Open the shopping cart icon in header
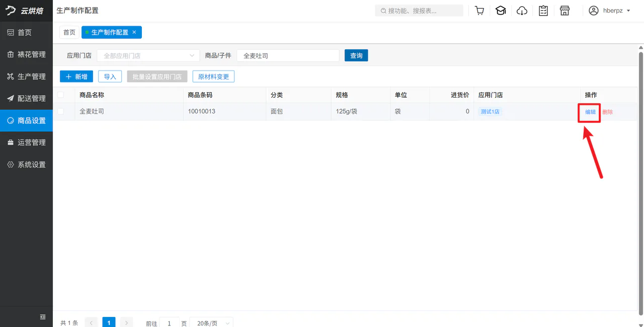644x327 pixels. 479,11
